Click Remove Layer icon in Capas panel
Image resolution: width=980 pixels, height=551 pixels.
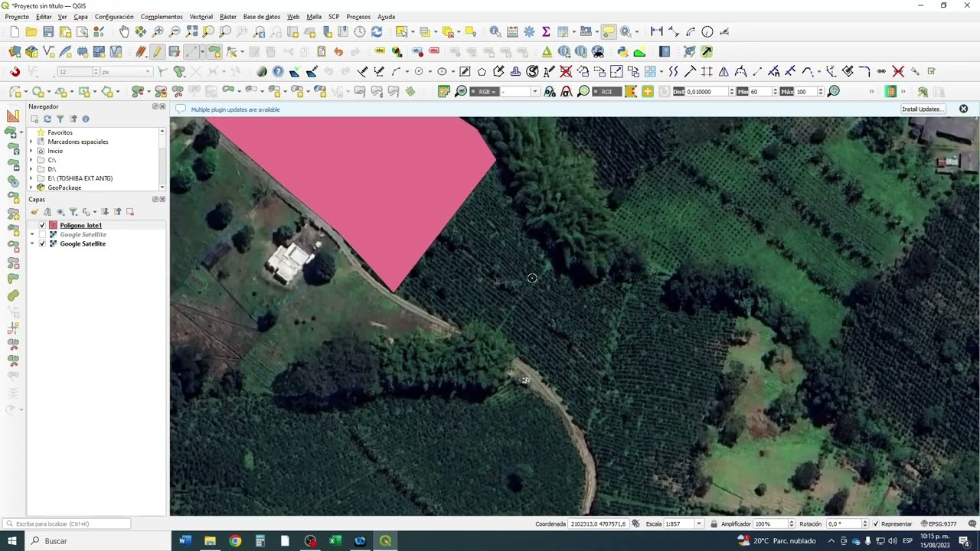[x=130, y=211]
